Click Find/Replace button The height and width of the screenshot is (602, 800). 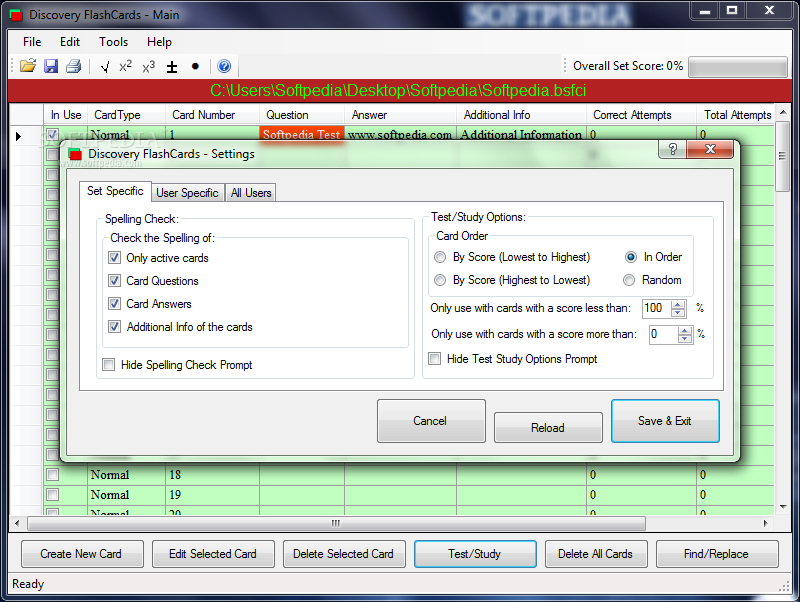pyautogui.click(x=717, y=554)
